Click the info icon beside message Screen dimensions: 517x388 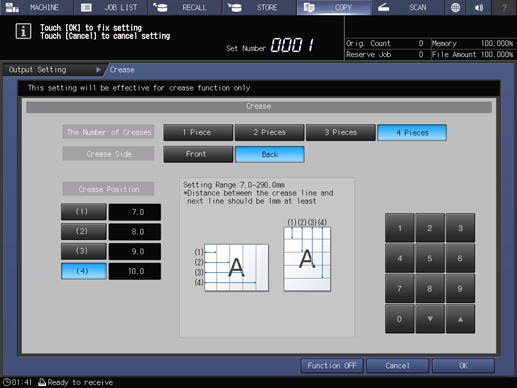click(x=23, y=31)
